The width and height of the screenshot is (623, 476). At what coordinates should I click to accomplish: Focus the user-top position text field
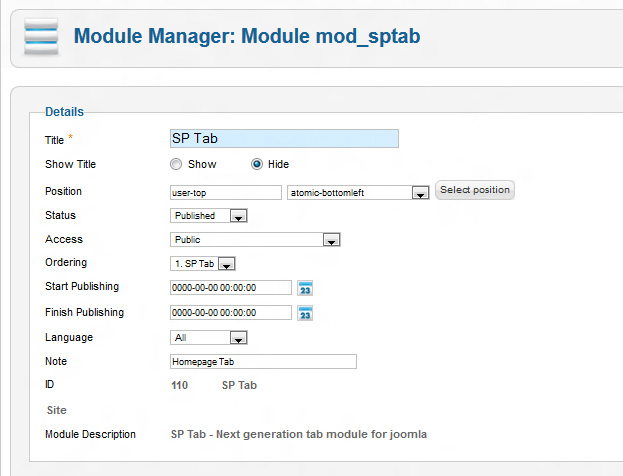point(226,192)
